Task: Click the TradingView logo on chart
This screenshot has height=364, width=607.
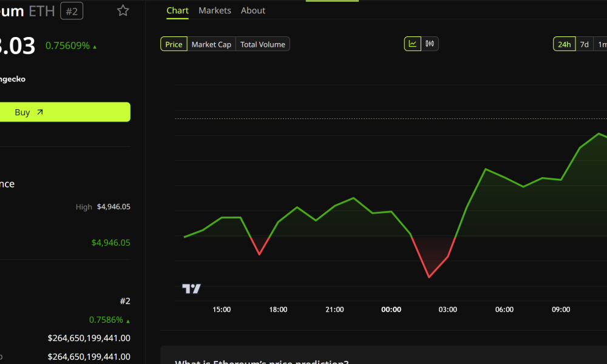Action: pyautogui.click(x=191, y=289)
